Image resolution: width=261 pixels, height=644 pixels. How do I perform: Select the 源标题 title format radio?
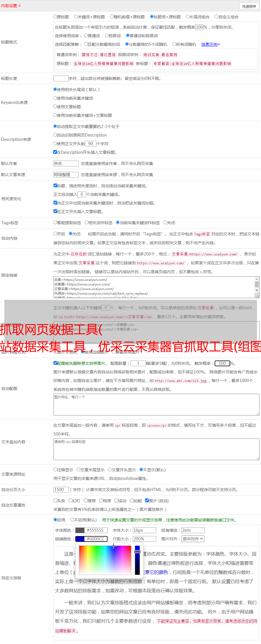[55, 17]
